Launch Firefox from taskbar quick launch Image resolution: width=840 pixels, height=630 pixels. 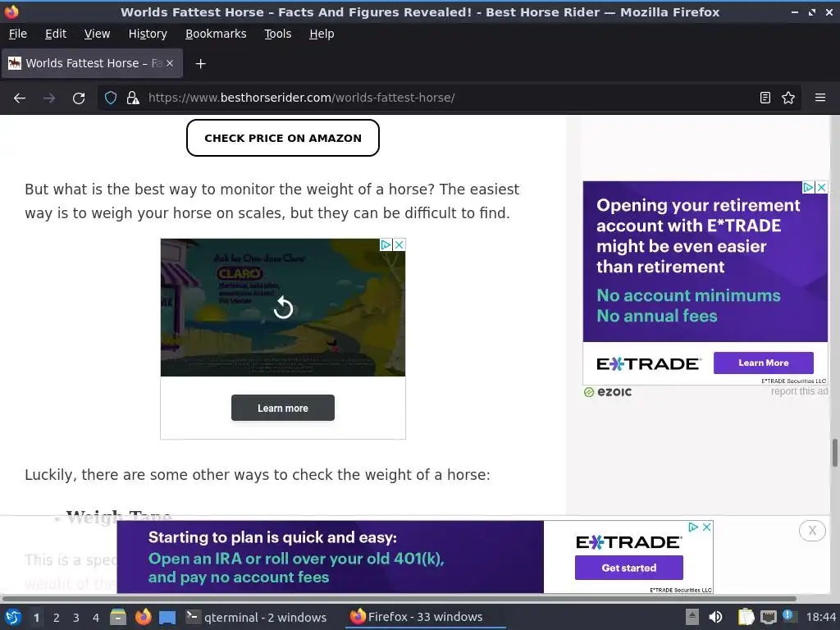click(x=143, y=617)
